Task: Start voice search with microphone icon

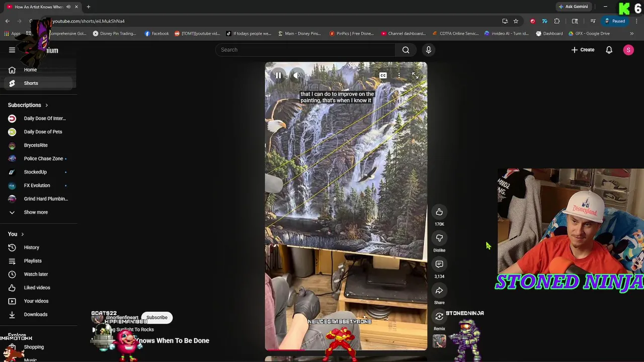Action: (429, 50)
